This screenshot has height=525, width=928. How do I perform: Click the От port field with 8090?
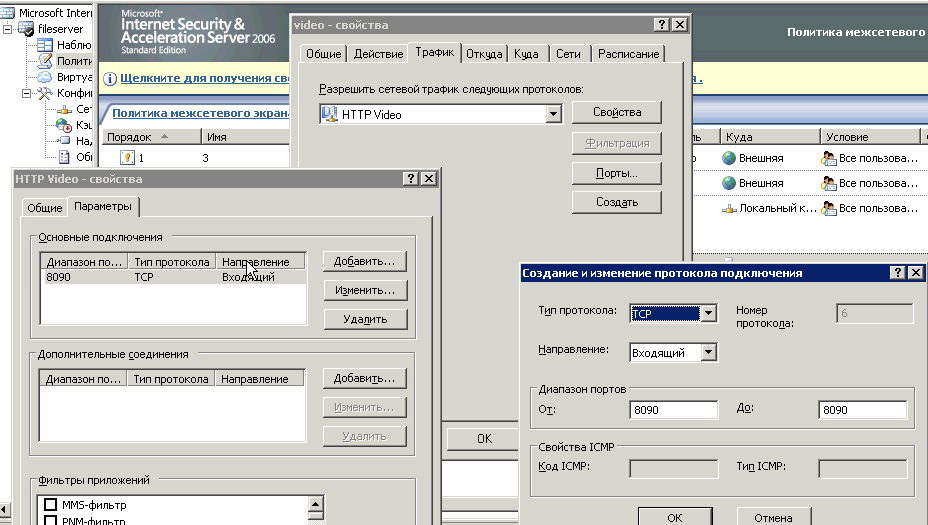tap(674, 410)
